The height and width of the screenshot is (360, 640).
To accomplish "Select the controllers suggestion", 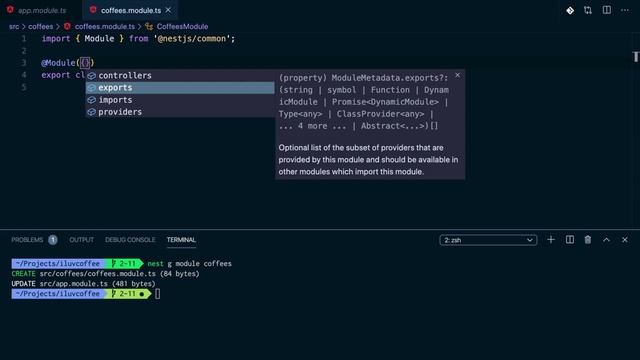I will 180,76.
